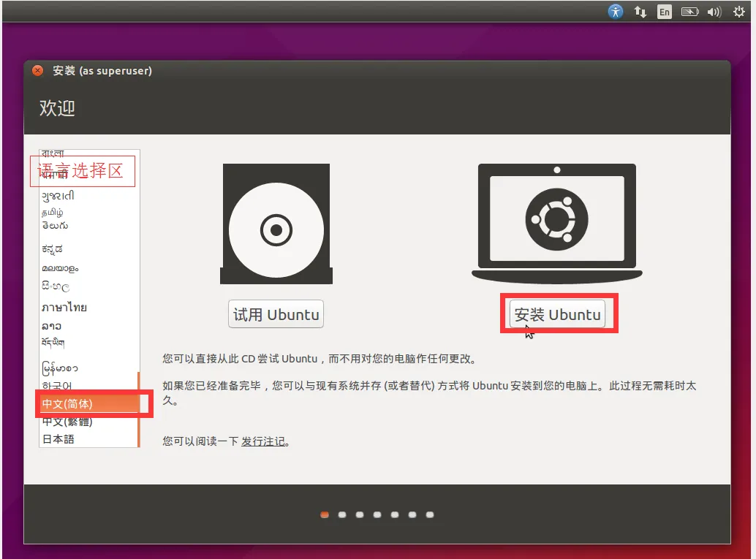
Task: Click the laptop with Ubuntu logo image
Action: (556, 223)
